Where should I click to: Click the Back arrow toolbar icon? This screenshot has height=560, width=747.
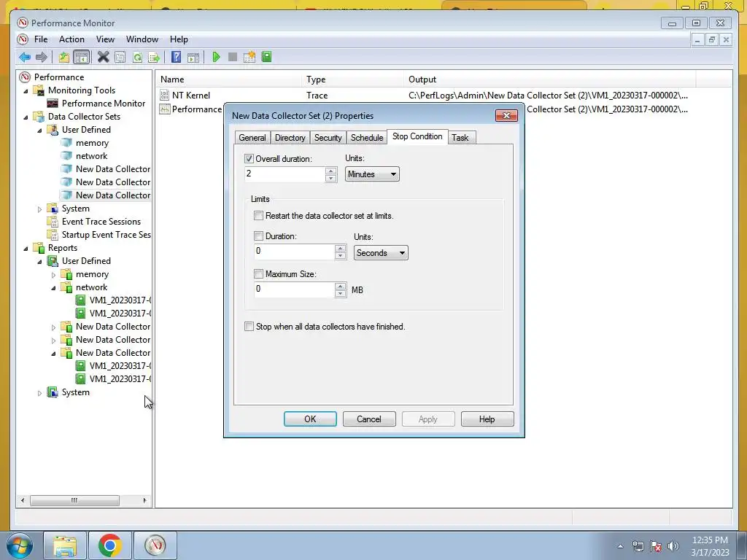point(25,58)
